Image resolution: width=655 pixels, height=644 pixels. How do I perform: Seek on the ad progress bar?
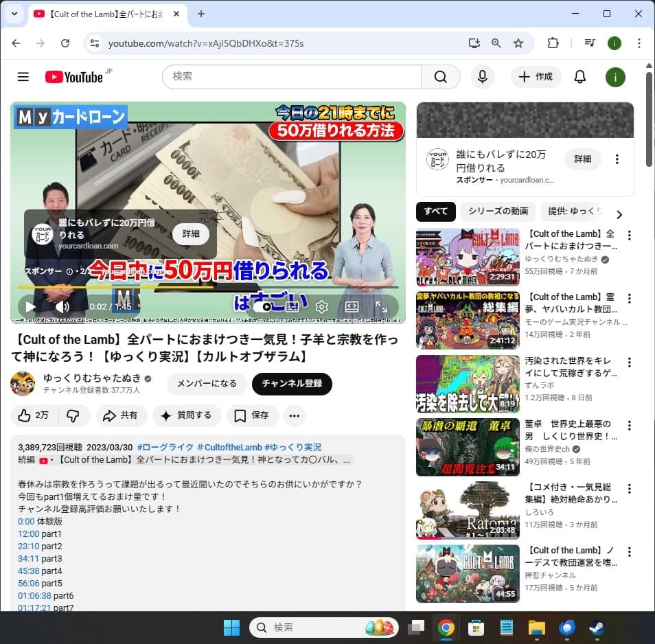click(x=207, y=288)
